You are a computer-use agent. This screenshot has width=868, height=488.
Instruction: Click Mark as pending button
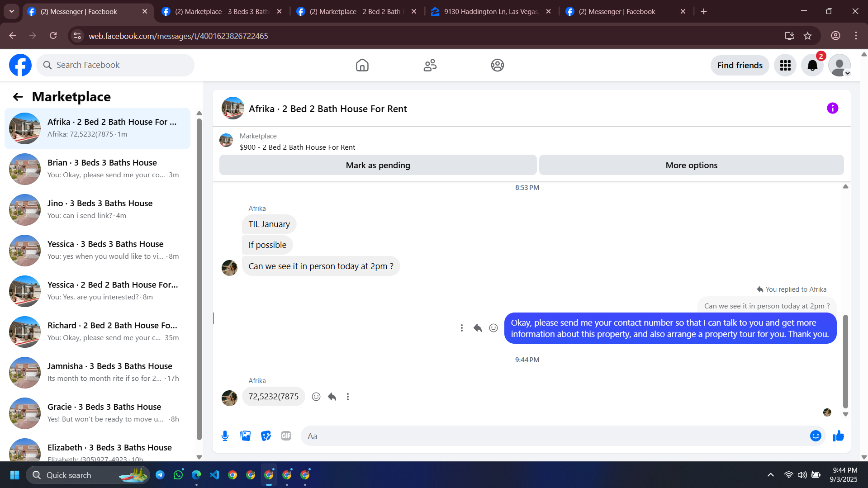pos(378,166)
